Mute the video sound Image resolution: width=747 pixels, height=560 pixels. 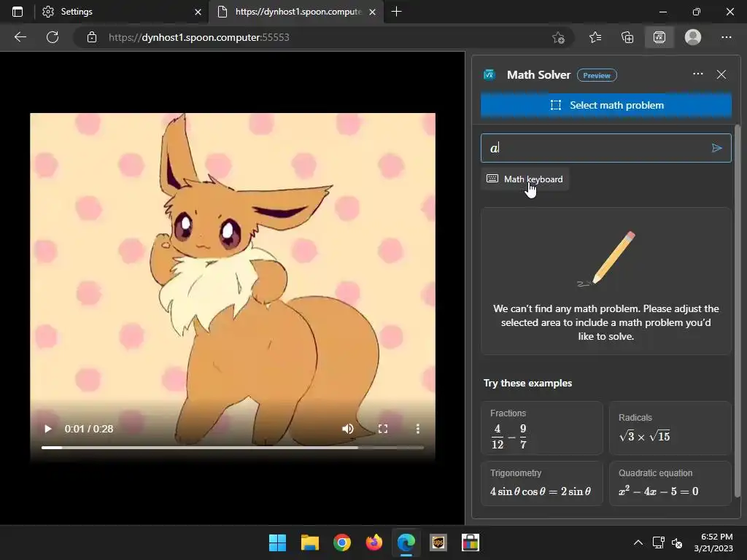pyautogui.click(x=348, y=429)
